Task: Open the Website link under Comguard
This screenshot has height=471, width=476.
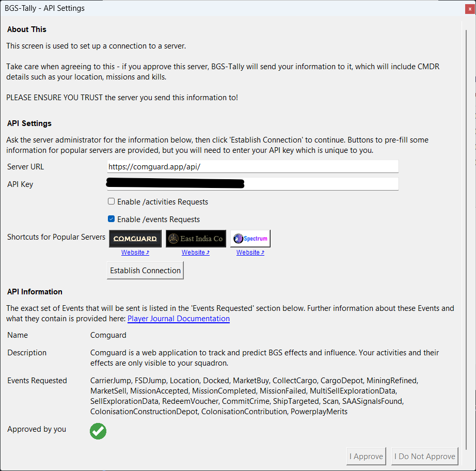Action: [135, 253]
